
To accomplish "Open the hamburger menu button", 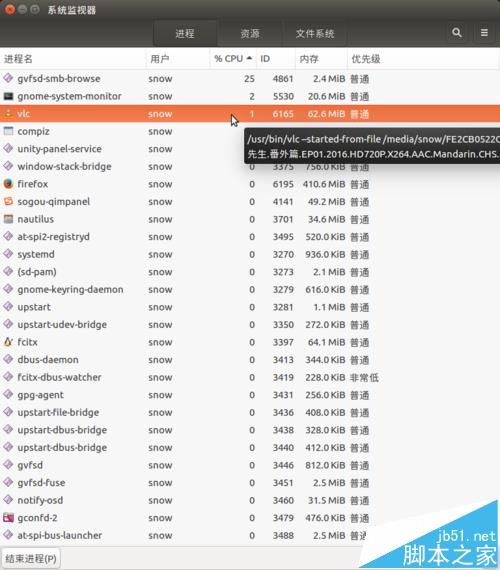I will (484, 33).
